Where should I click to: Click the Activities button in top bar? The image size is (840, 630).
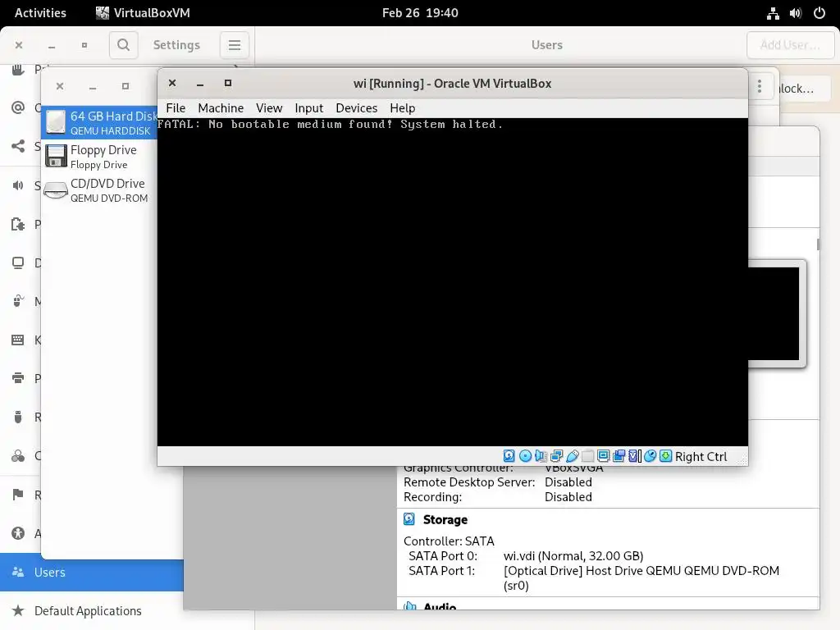pos(41,13)
